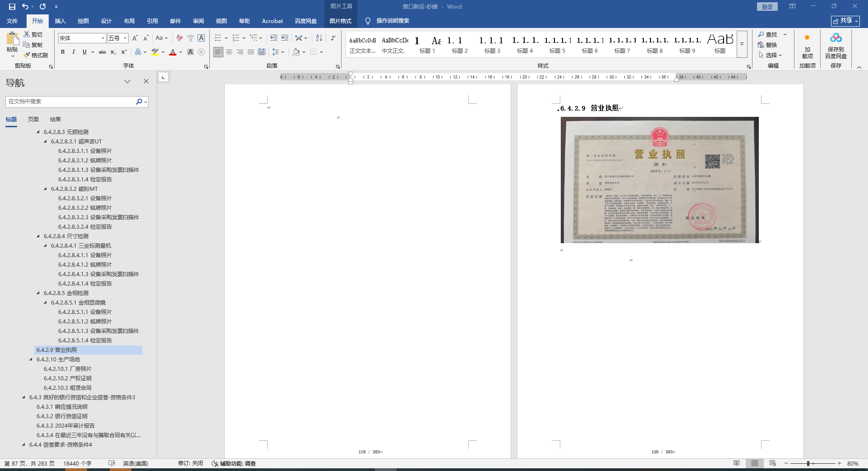Collapse the 6.4.2.8.3 无损检测 tree node
This screenshot has width=868, height=471.
[x=38, y=132]
